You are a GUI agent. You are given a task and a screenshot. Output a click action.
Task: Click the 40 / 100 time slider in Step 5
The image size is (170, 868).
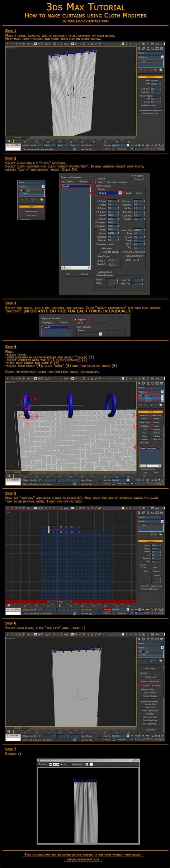click(60, 602)
